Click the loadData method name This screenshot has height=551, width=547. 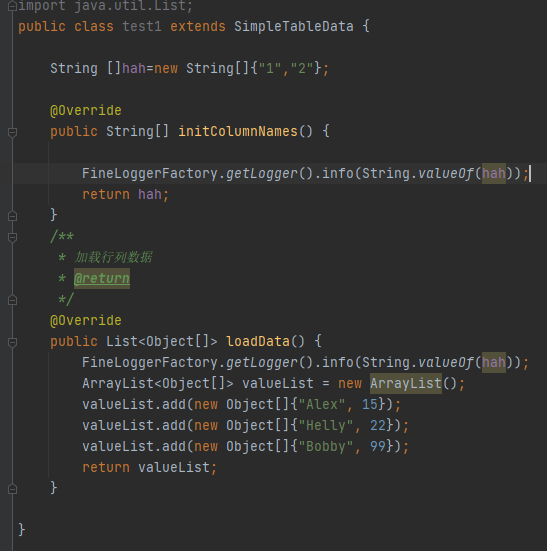258,341
